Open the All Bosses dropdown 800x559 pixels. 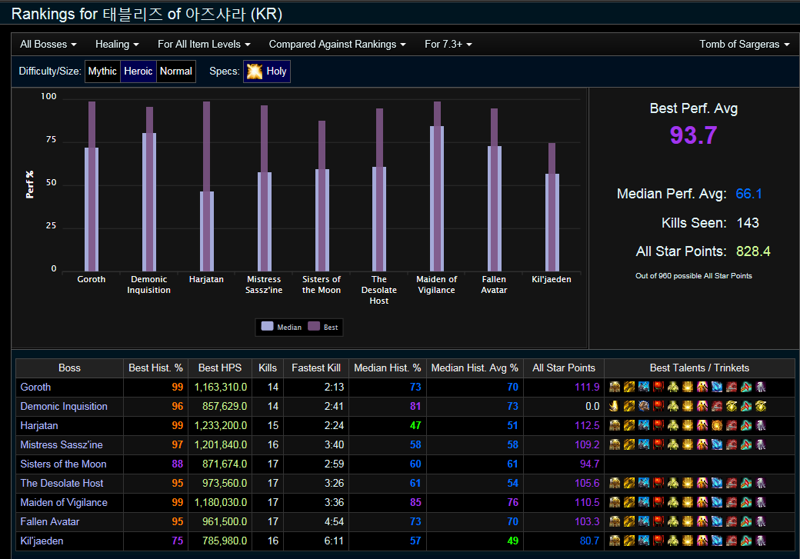48,44
